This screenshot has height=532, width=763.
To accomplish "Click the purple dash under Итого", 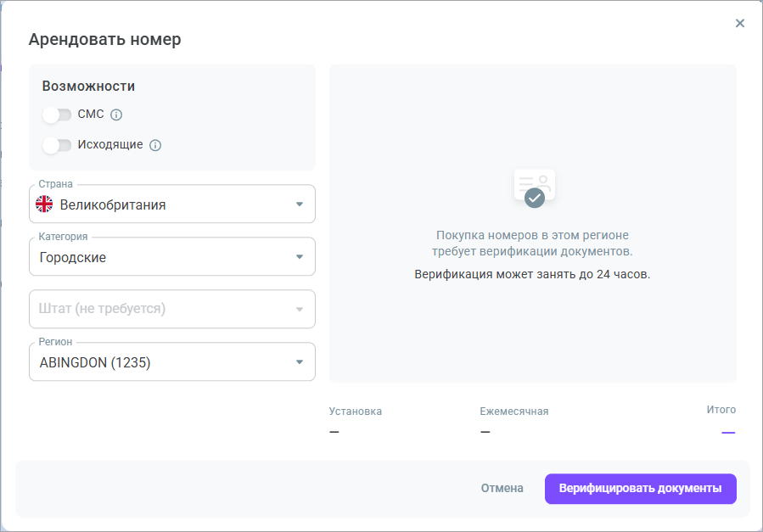I will click(727, 433).
